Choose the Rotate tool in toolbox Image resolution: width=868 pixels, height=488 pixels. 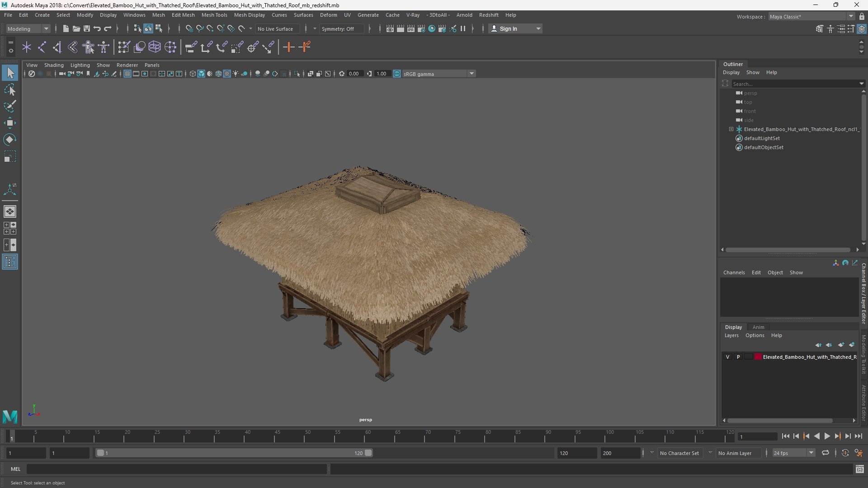pos(10,140)
